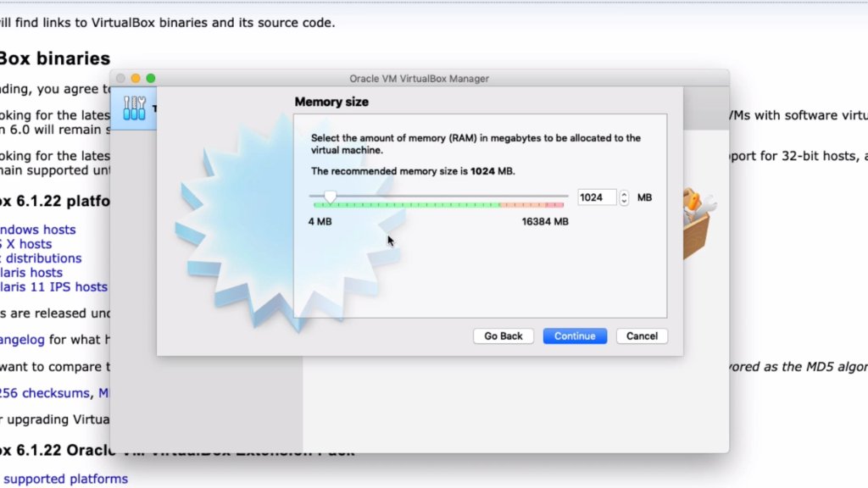Click the toolbox graphic behind the dialog
This screenshot has width=868, height=488.
pyautogui.click(x=697, y=223)
